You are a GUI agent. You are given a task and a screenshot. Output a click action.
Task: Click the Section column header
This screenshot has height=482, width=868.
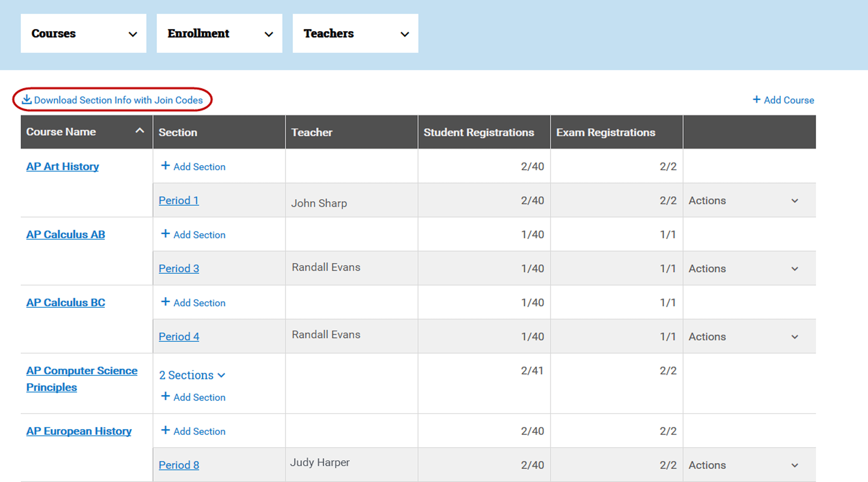pos(178,132)
